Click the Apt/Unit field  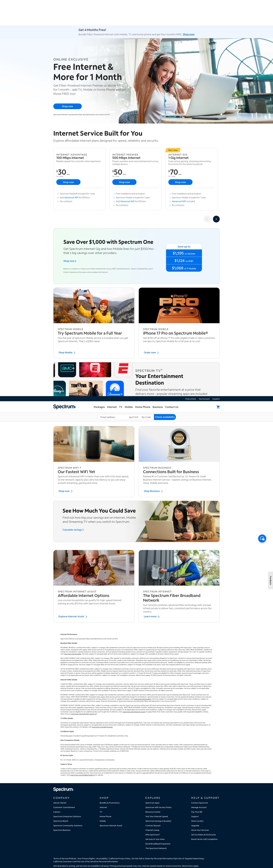pos(134,417)
